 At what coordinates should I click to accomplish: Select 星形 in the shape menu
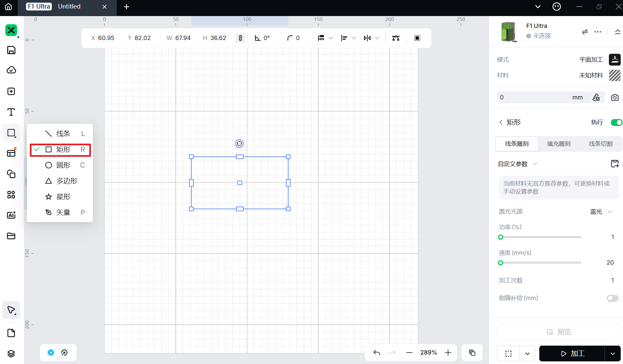63,197
